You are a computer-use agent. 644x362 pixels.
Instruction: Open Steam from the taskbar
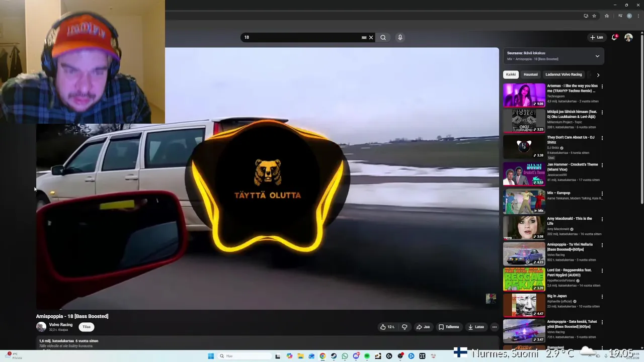[334, 356]
